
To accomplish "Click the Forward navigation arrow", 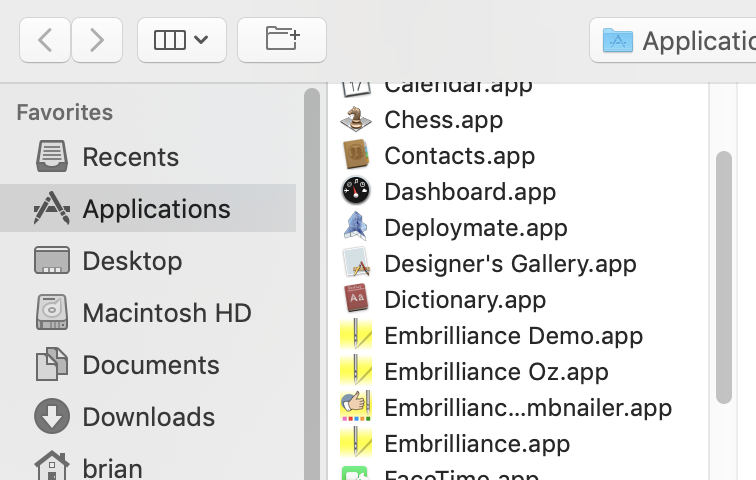I will tap(96, 40).
